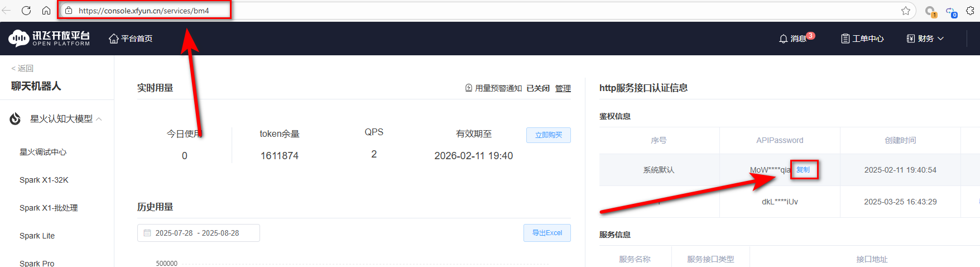
Task: Click the 立即购买 button
Action: [549, 135]
